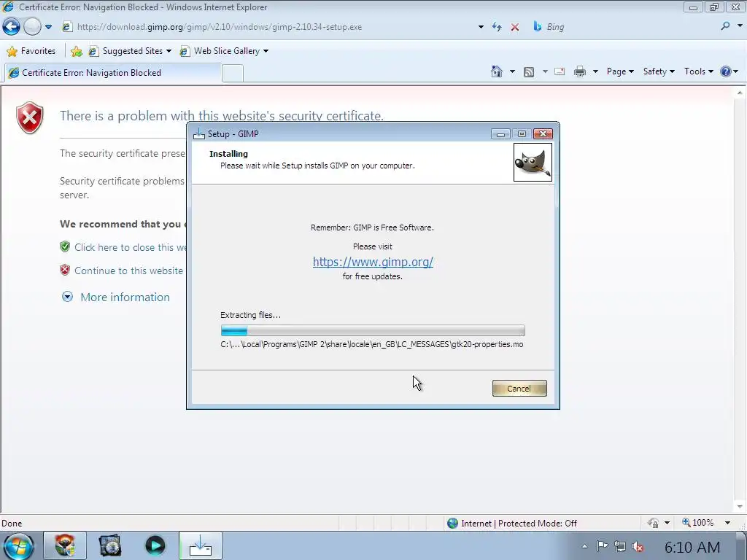Viewport: 747px width, 560px height.
Task: Expand the Home button dropdown arrow
Action: (x=512, y=72)
